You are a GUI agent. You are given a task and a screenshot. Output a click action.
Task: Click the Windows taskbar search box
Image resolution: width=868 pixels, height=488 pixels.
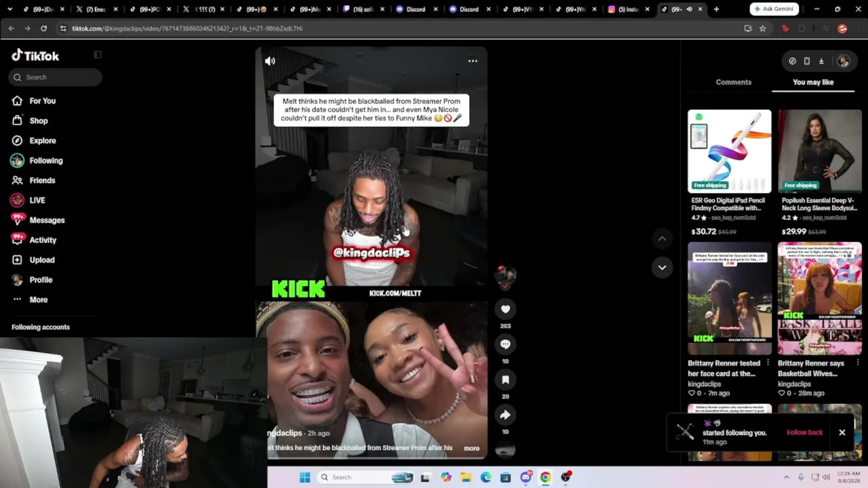point(366,477)
